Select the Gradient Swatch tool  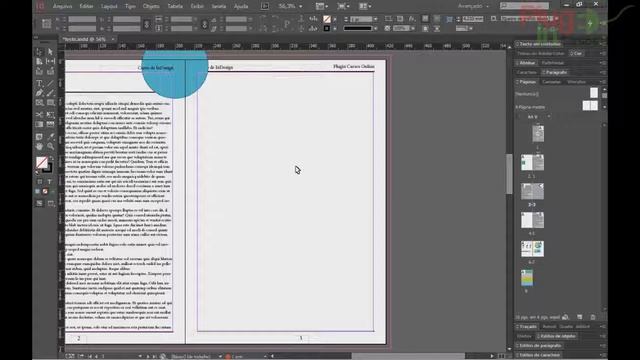pyautogui.click(x=39, y=124)
